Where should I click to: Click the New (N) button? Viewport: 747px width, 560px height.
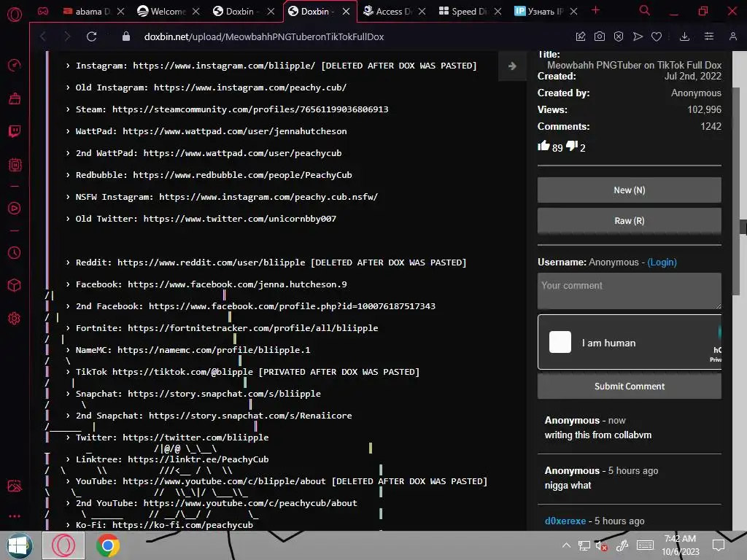click(630, 190)
